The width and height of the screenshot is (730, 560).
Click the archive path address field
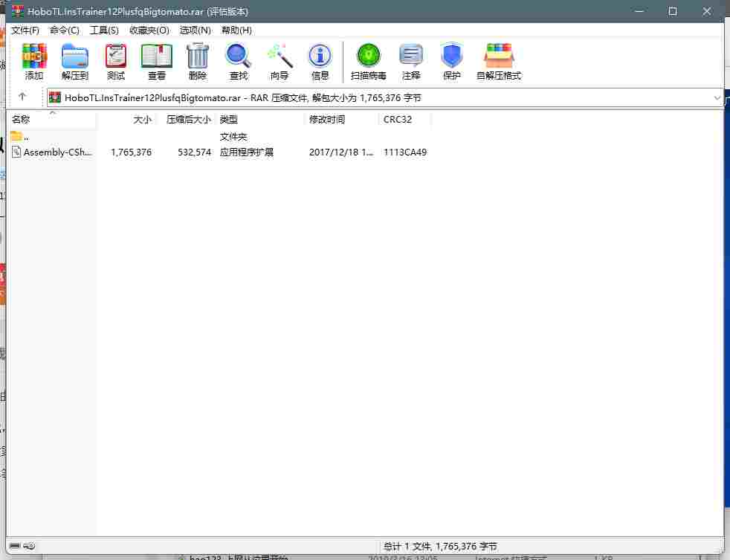click(384, 98)
